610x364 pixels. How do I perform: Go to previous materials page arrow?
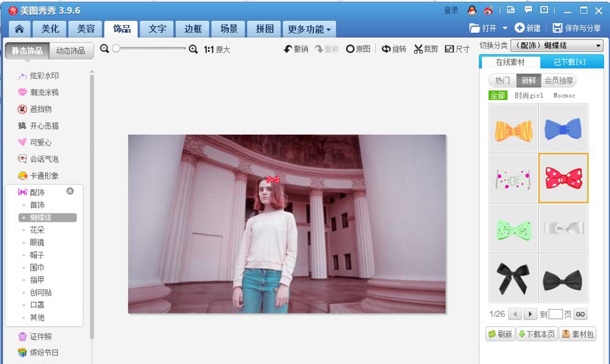(515, 314)
